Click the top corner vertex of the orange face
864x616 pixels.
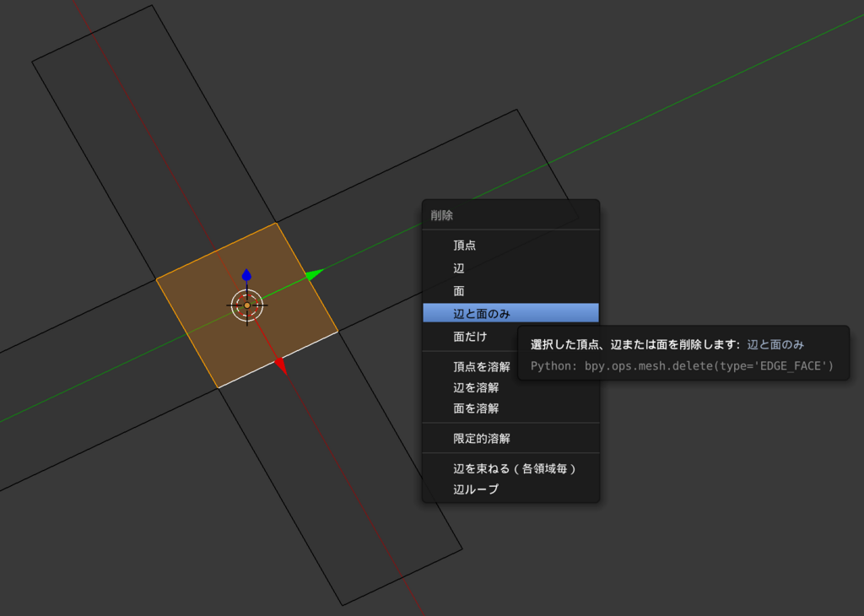click(277, 223)
